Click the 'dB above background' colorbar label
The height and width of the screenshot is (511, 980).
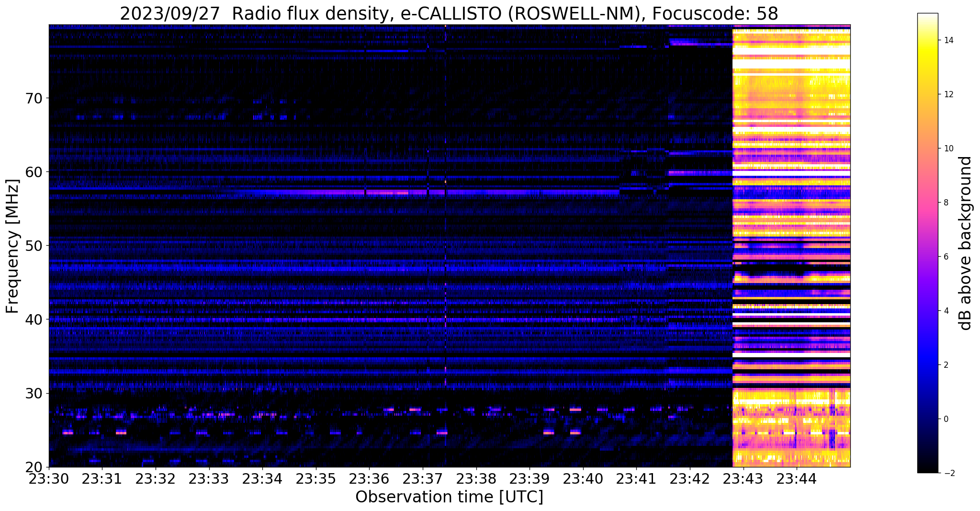point(966,243)
